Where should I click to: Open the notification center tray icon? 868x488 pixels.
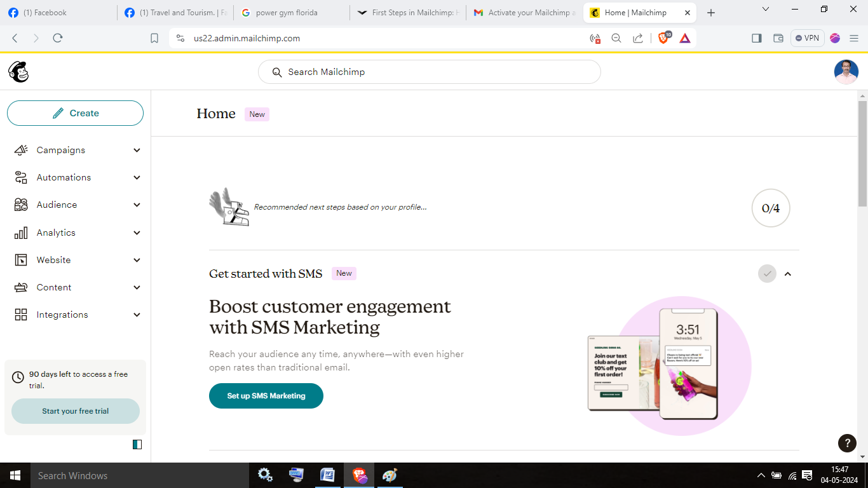(x=807, y=475)
